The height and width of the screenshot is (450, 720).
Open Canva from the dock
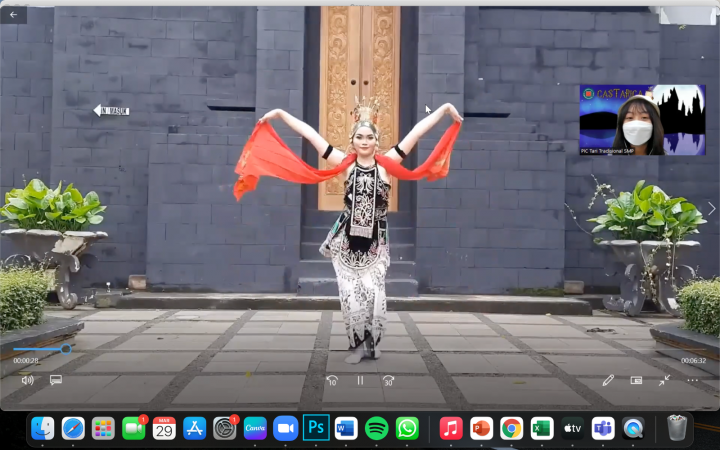pyautogui.click(x=255, y=428)
